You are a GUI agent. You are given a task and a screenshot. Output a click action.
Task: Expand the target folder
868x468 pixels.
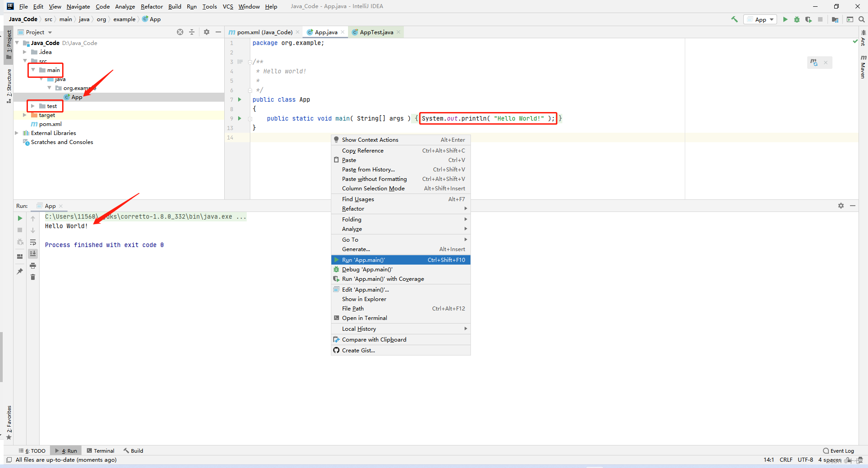pos(25,115)
